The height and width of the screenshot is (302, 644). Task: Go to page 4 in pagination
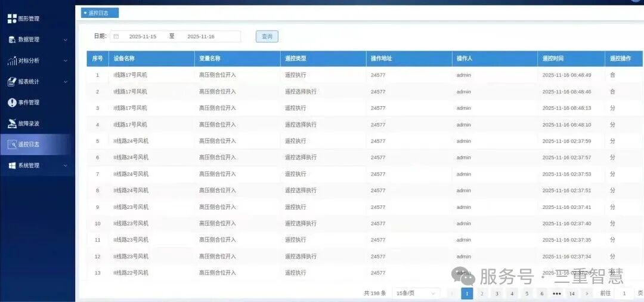pyautogui.click(x=512, y=294)
